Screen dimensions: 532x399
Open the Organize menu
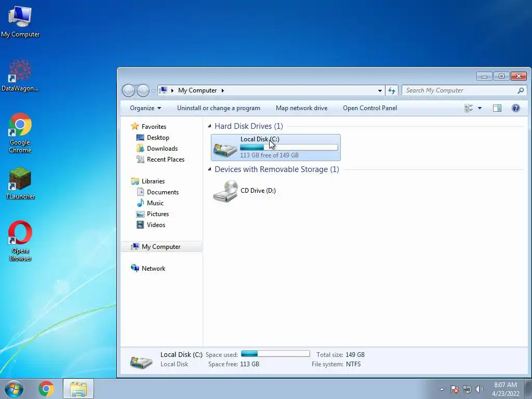point(145,108)
